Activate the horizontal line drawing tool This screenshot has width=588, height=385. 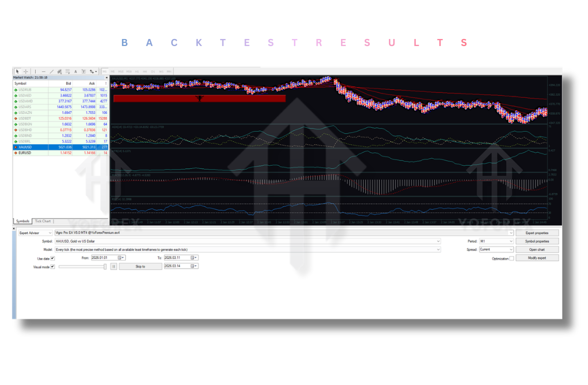click(x=43, y=71)
